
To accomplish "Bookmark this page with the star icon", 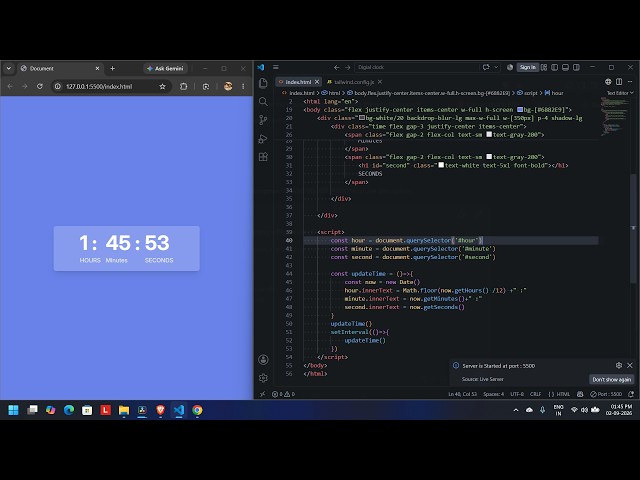I will point(162,87).
